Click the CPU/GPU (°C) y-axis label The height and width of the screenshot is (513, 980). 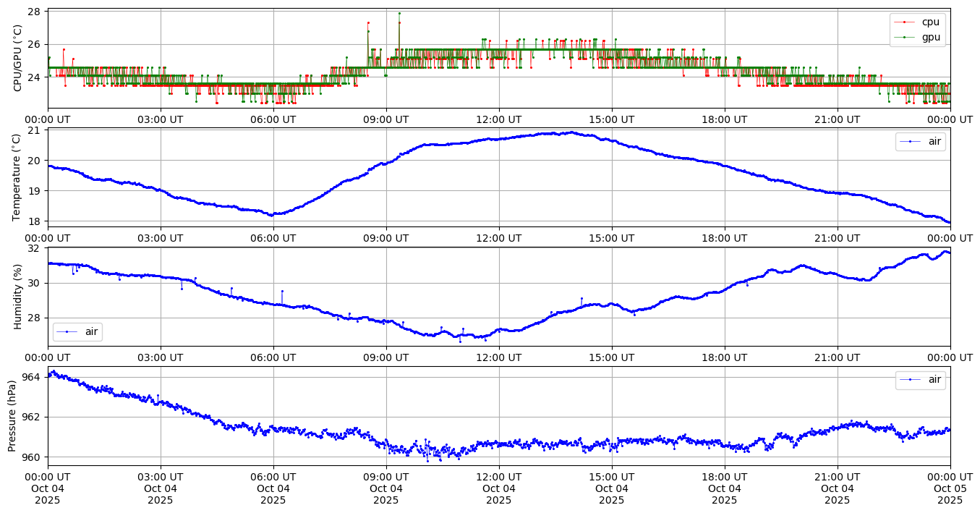pyautogui.click(x=18, y=58)
